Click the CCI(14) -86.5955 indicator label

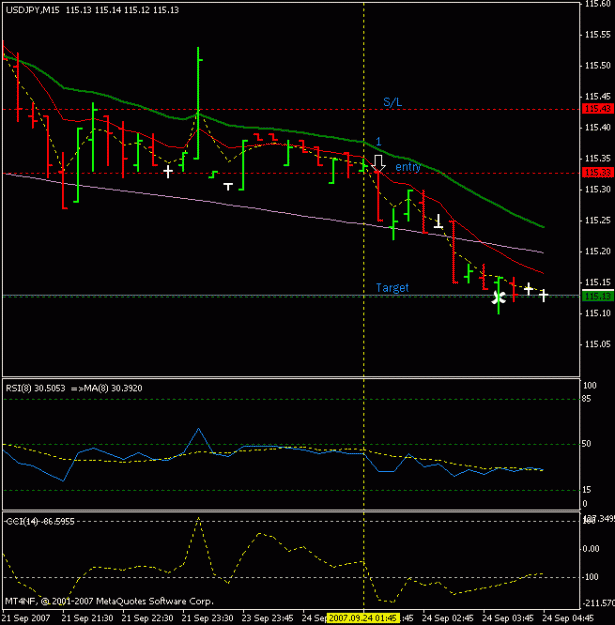(40, 522)
